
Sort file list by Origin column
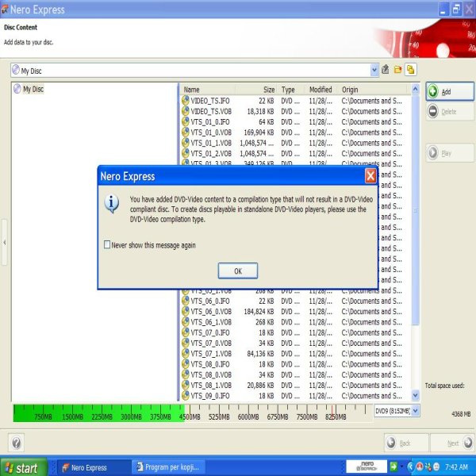coord(373,90)
